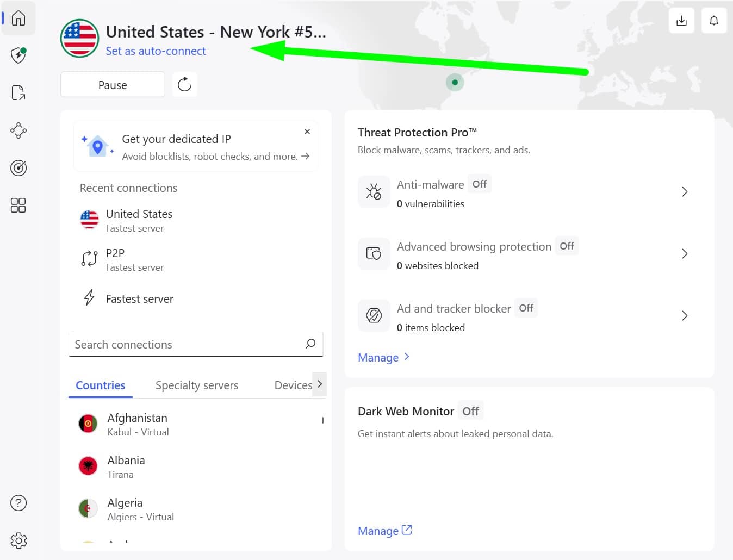
Task: Click the 0 websites blocked text
Action: [x=438, y=265]
